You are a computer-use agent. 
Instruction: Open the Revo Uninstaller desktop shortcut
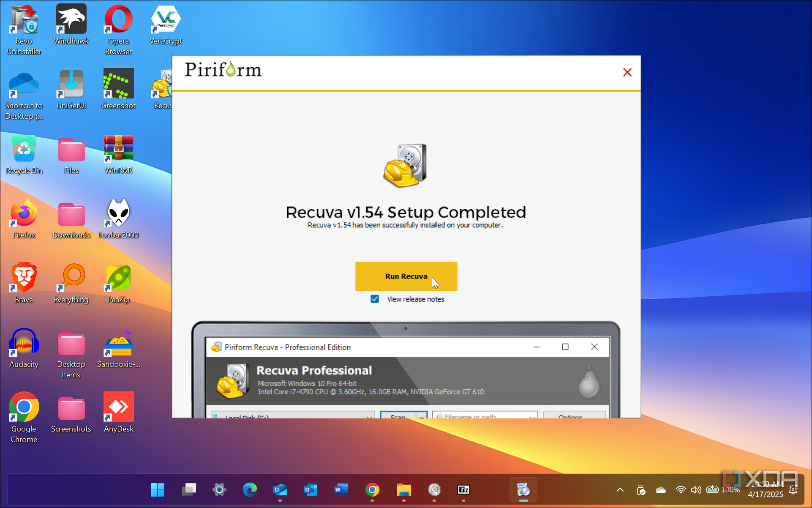click(x=24, y=30)
